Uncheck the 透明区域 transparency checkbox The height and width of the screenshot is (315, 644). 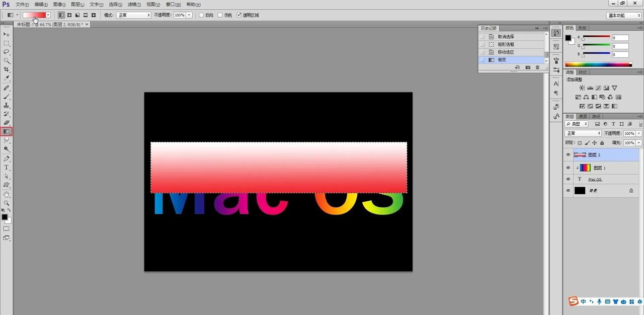(x=238, y=15)
